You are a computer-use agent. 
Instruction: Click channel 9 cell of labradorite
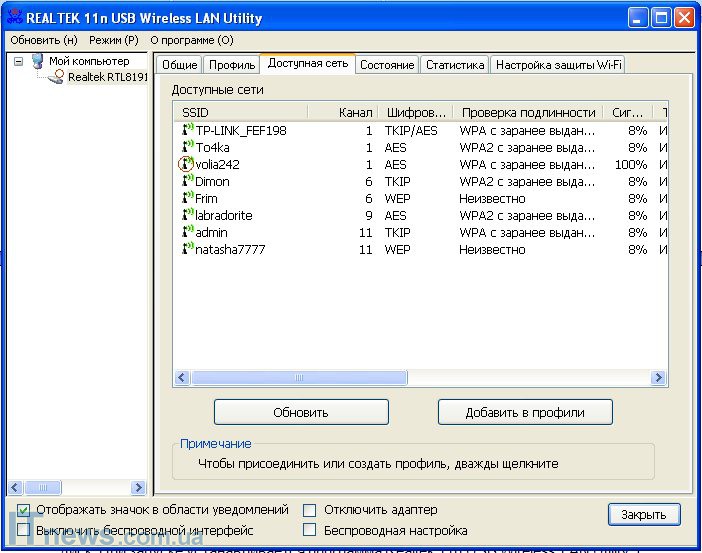point(368,215)
